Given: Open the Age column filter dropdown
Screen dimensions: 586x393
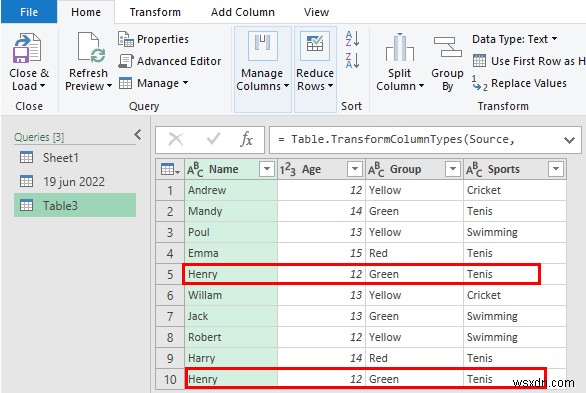Looking at the screenshot, I should click(355, 169).
